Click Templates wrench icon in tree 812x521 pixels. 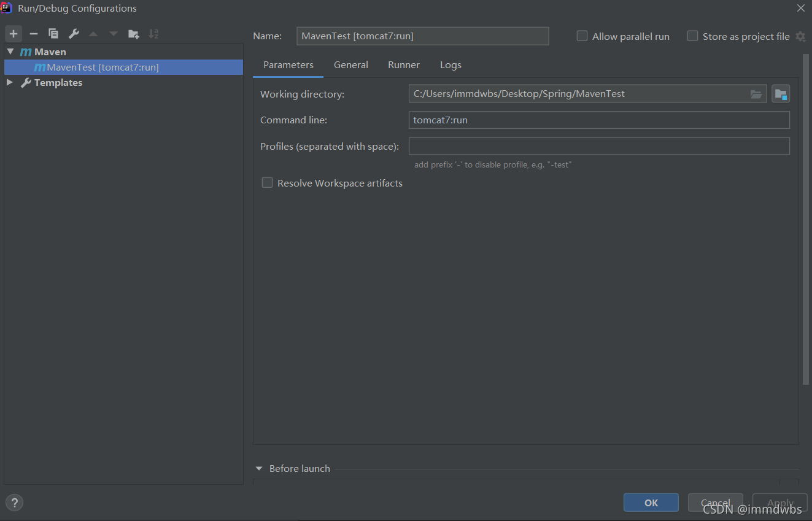tap(26, 82)
